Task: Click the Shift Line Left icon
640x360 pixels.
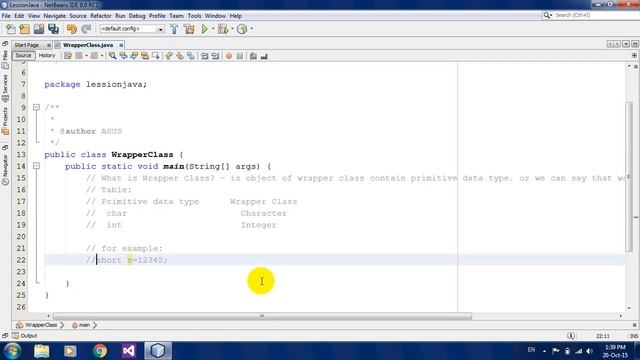Action: [204, 56]
